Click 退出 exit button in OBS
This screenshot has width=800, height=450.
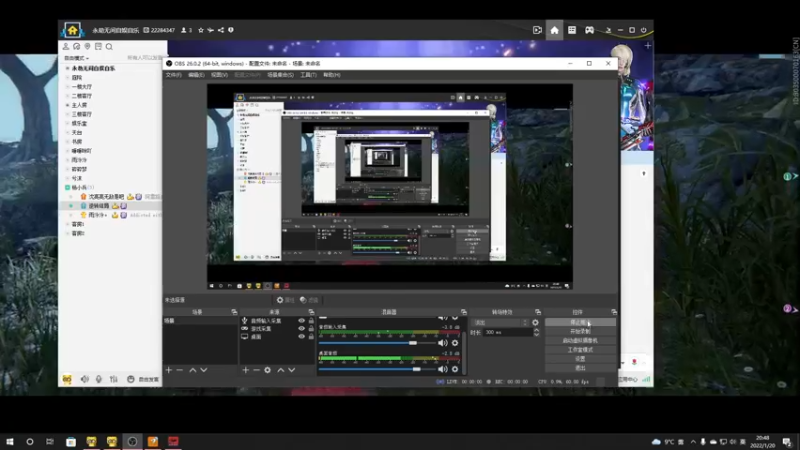[580, 368]
